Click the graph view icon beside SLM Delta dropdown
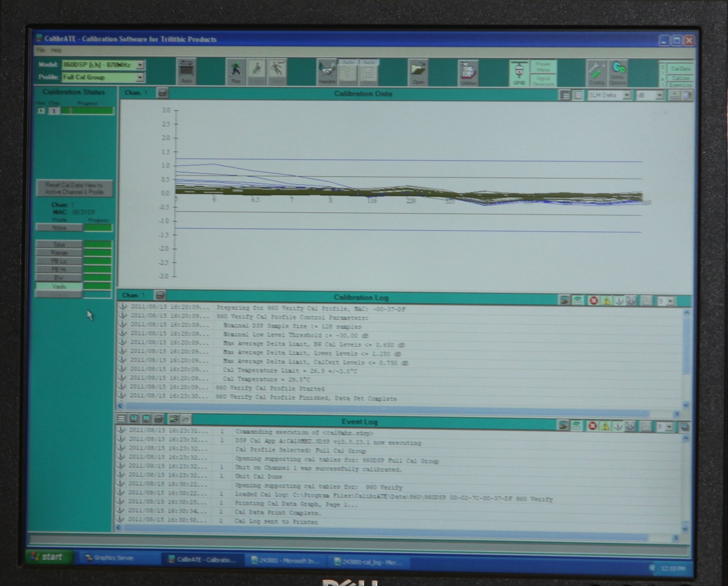 coord(578,95)
